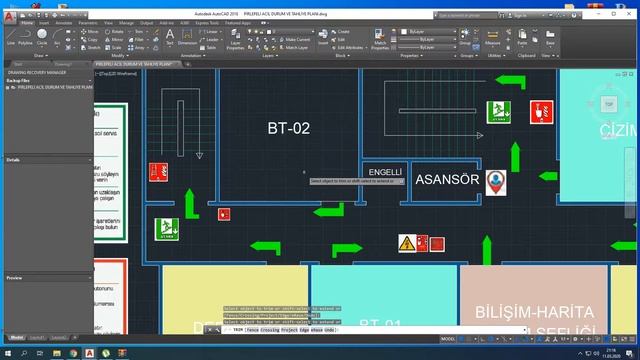
Task: Toggle MODEL space button in status bar
Action: [x=448, y=339]
